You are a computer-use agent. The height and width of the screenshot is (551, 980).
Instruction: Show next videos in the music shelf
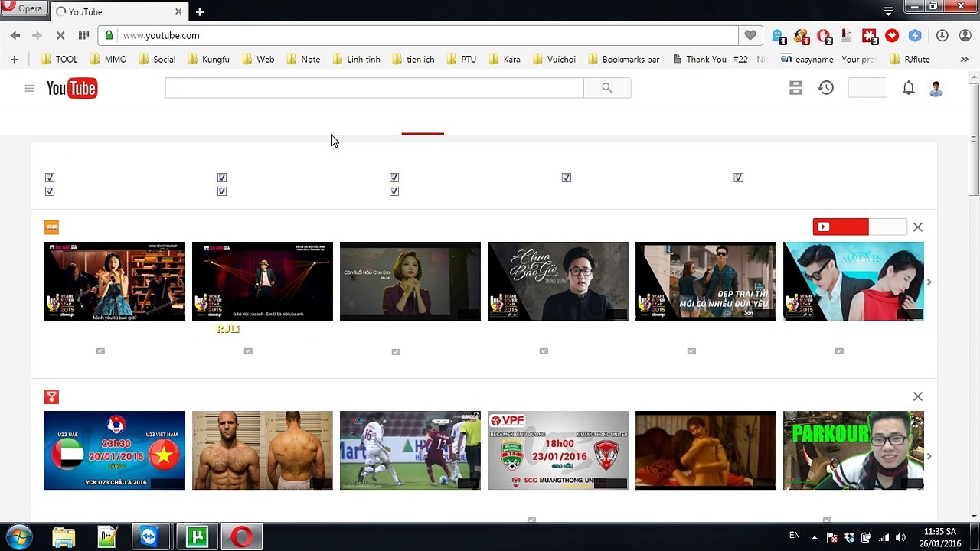click(929, 282)
